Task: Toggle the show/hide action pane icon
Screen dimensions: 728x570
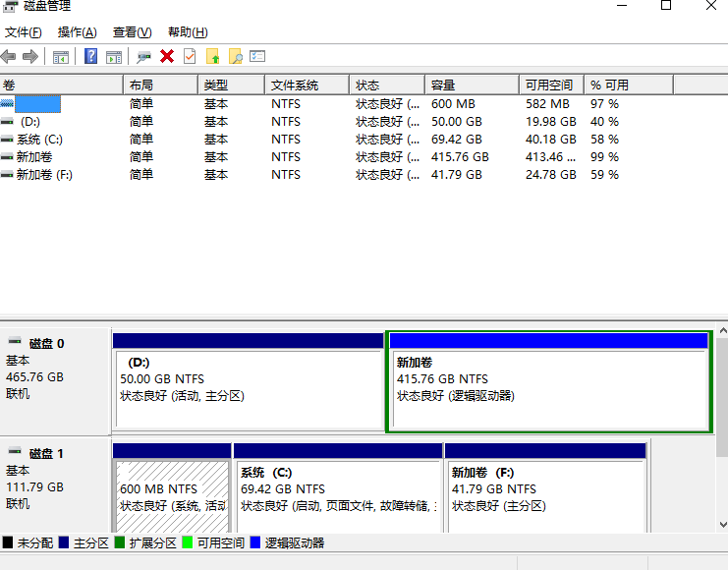Action: click(x=114, y=57)
